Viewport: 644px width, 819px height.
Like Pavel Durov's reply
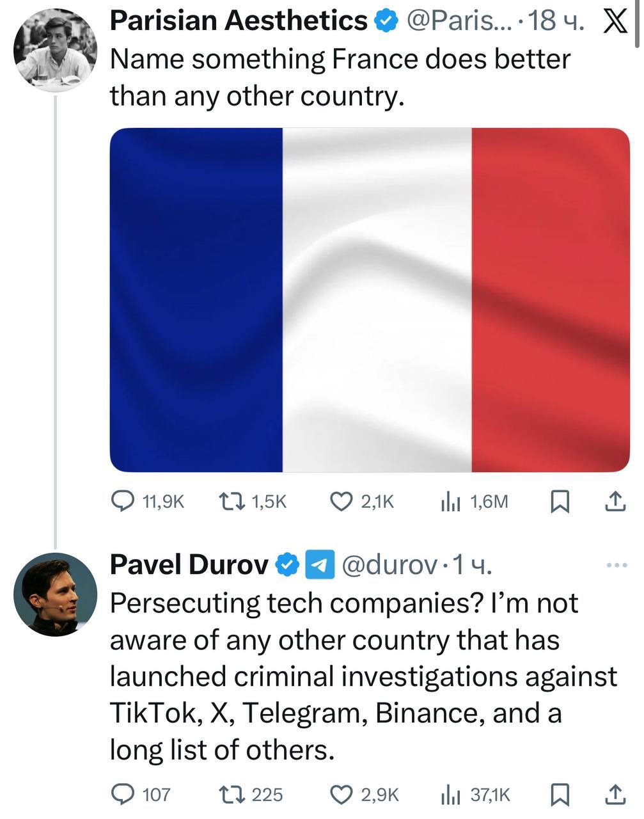coord(342,795)
